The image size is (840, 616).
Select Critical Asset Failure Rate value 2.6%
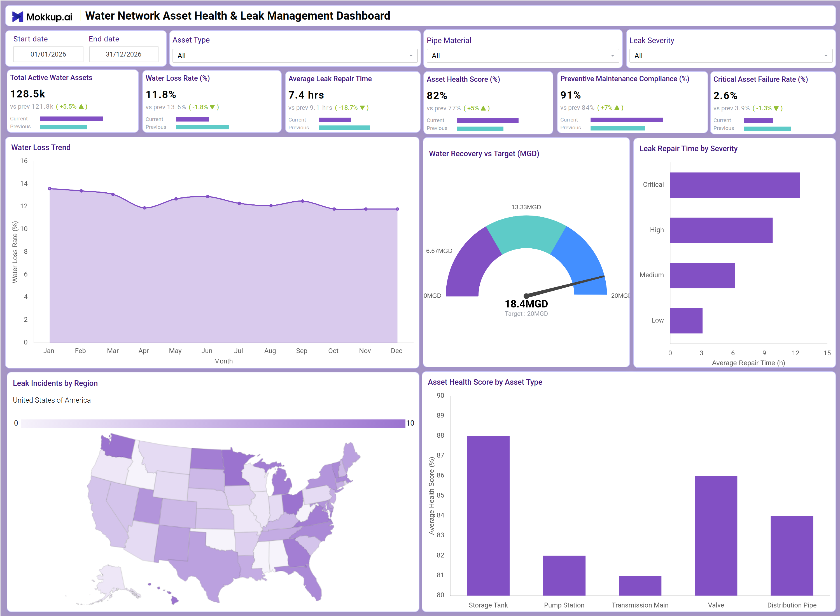[x=725, y=96]
